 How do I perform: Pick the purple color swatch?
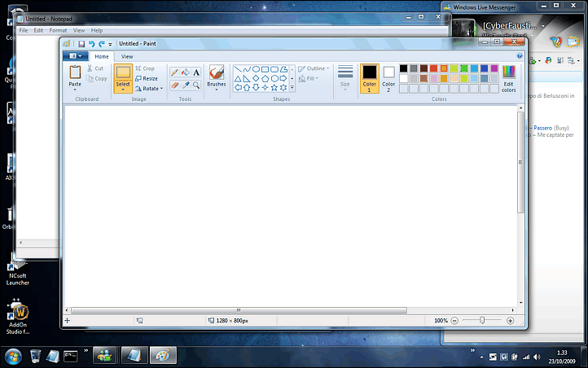click(x=494, y=68)
